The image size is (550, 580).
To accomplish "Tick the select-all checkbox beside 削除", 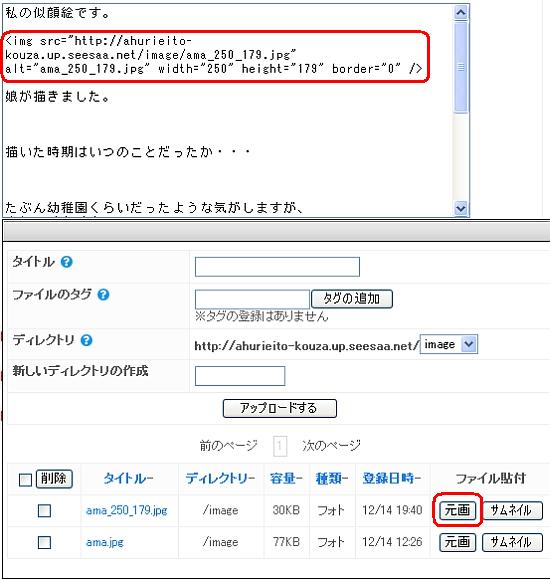I will (x=25, y=480).
